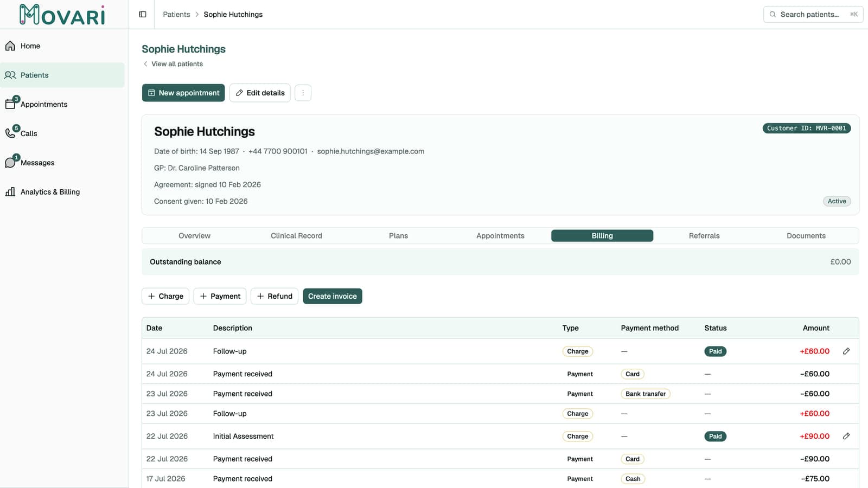The image size is (868, 488).
Task: Open Messages in the sidebar
Action: coord(62,163)
